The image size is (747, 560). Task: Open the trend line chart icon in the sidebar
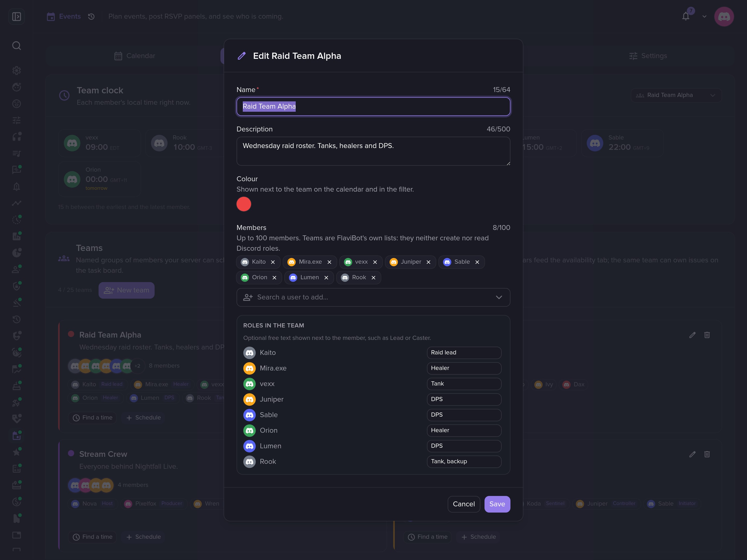(x=17, y=203)
